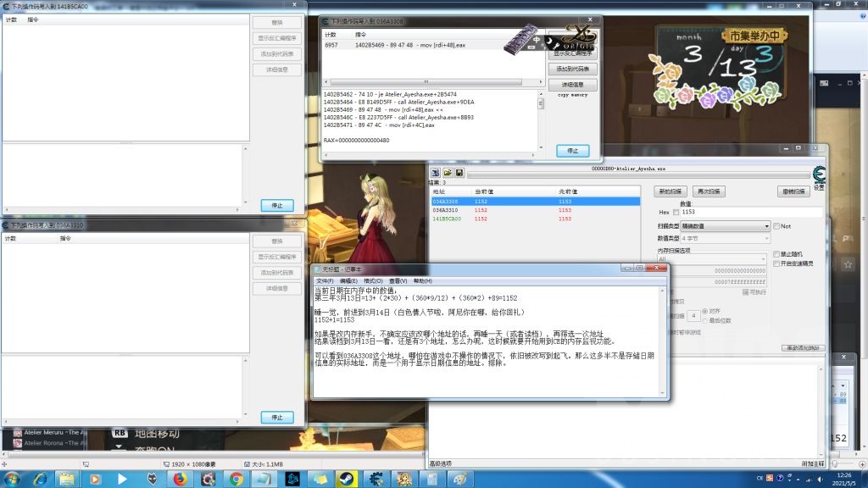Enable the speedhack (开启变速精灵) checkbox
This screenshot has width=868, height=488.
click(x=776, y=262)
